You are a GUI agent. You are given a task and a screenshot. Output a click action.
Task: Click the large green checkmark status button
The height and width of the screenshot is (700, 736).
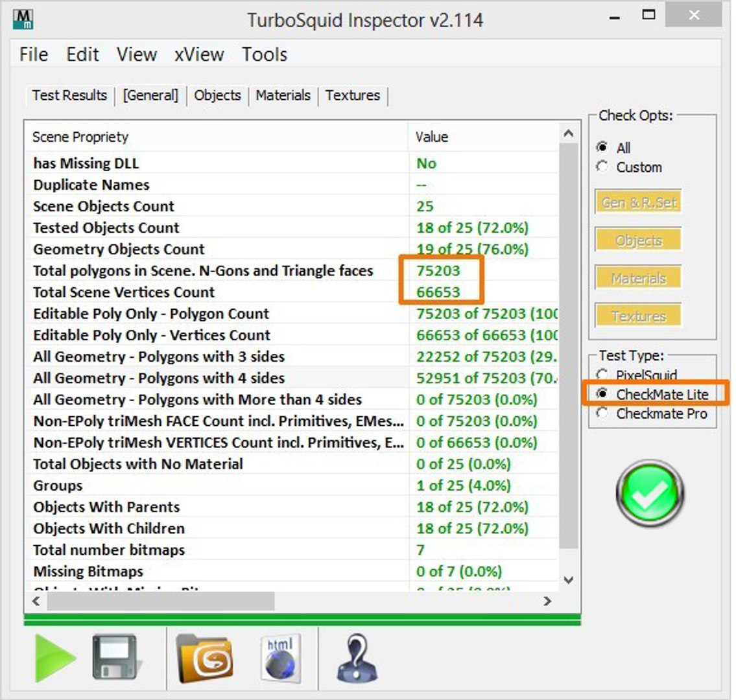pyautogui.click(x=650, y=493)
